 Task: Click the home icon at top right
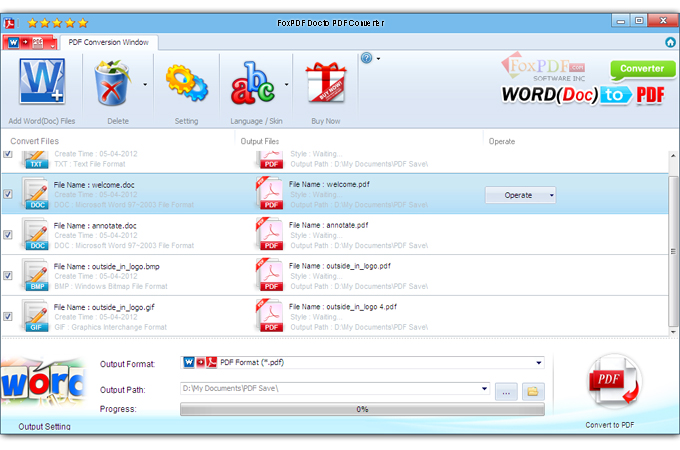(670, 42)
